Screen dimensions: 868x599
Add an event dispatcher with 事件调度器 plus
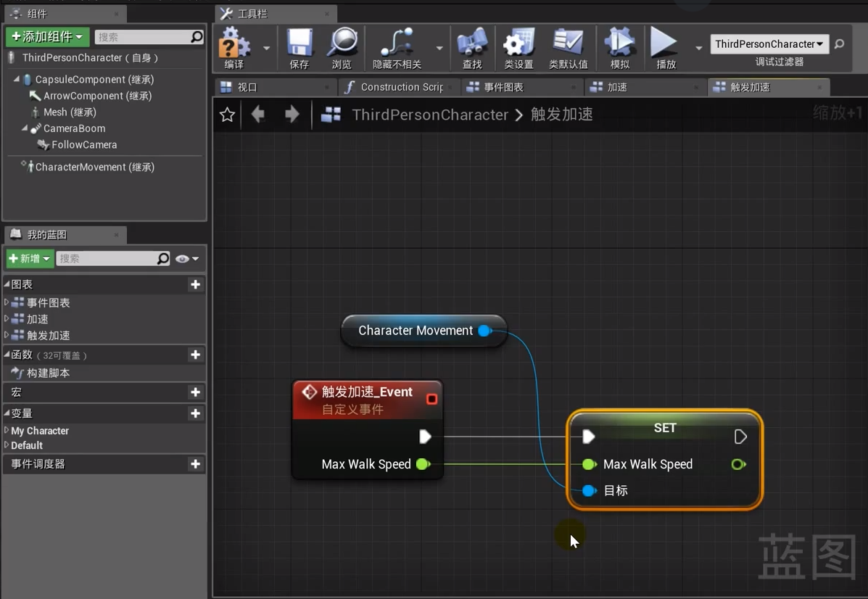pyautogui.click(x=195, y=464)
